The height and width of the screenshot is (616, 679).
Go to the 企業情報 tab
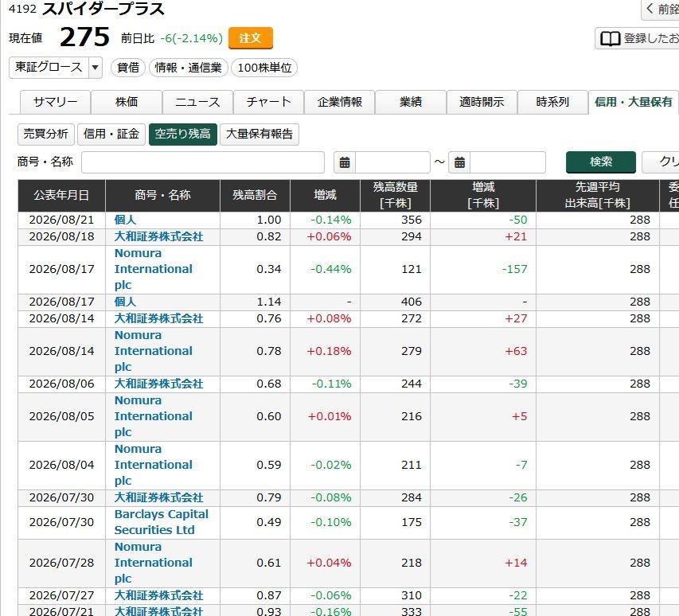tap(339, 102)
